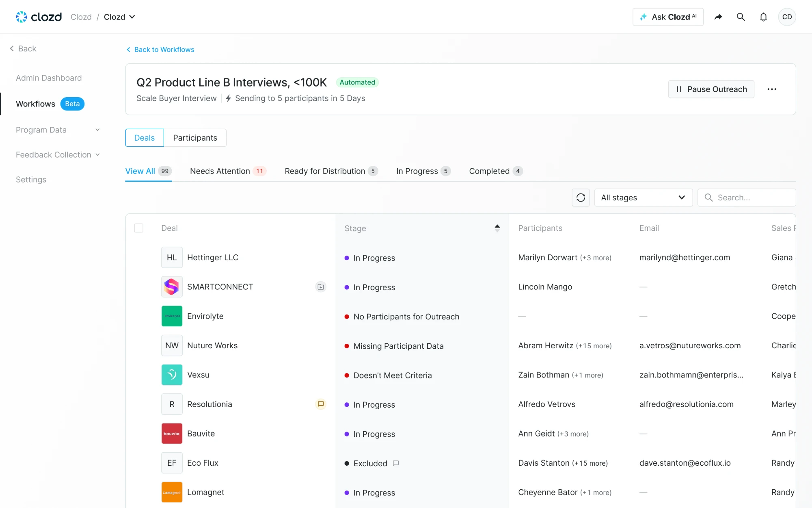Viewport: 812px width, 508px height.
Task: Open the Excluded note icon for Eco Flux
Action: (396, 463)
